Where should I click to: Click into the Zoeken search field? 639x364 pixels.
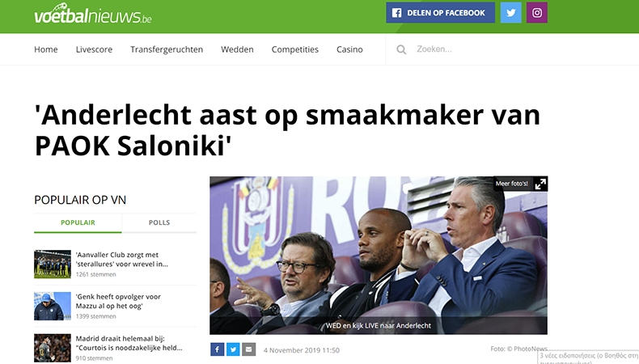pyautogui.click(x=481, y=49)
